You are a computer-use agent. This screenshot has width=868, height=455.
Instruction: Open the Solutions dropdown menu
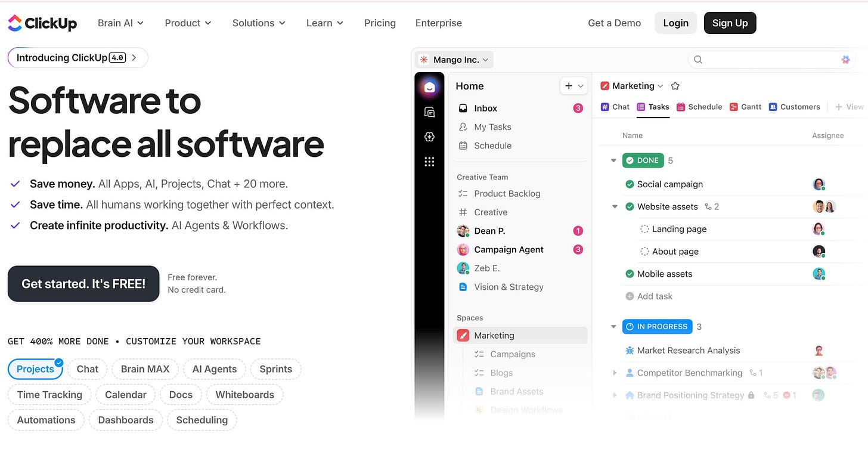(259, 23)
